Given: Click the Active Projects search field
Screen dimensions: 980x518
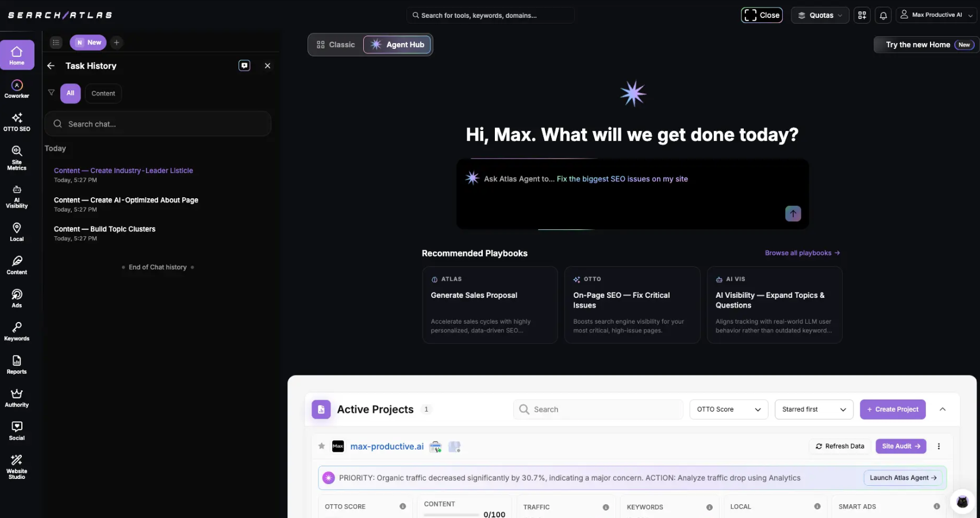Looking at the screenshot, I should [598, 409].
